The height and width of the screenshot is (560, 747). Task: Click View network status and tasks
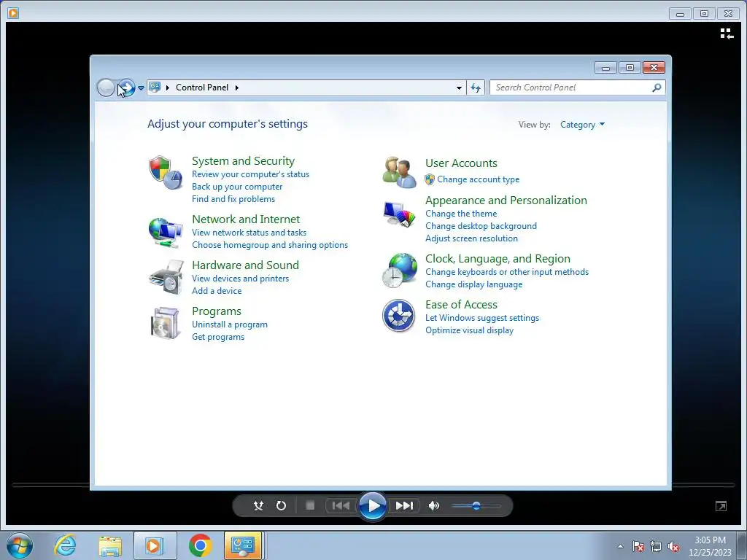pos(249,233)
